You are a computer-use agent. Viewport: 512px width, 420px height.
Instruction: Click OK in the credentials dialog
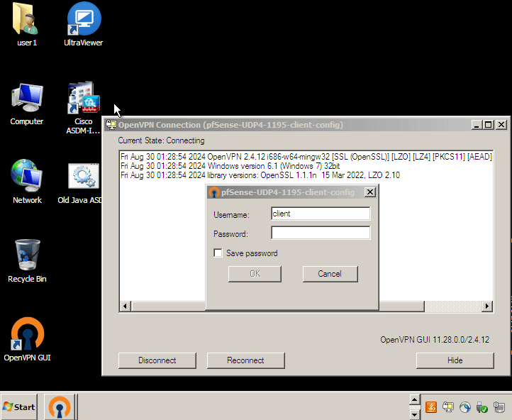pos(255,274)
